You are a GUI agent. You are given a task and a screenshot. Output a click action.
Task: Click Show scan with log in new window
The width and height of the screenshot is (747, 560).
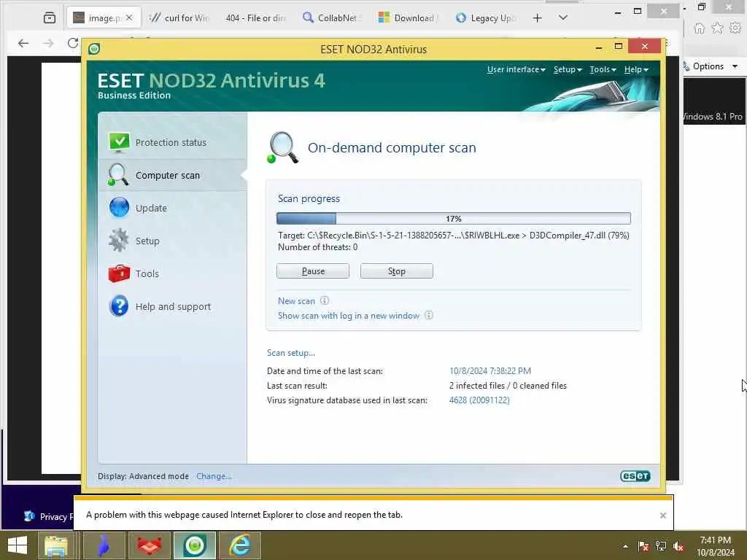coord(349,315)
